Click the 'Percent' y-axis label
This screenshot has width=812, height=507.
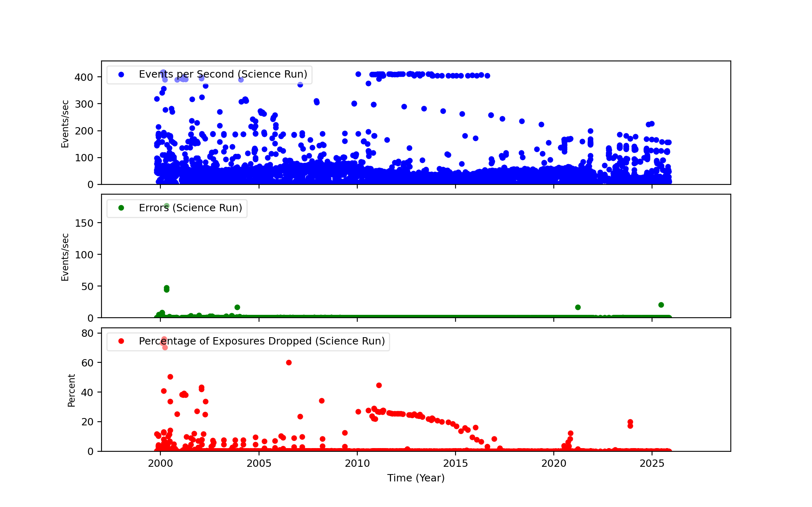[71, 390]
